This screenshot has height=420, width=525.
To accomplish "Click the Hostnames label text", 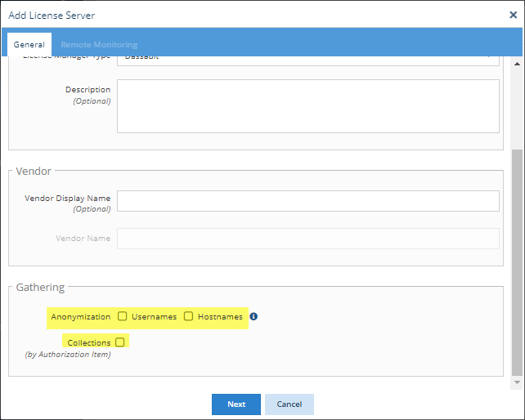I will 220,316.
